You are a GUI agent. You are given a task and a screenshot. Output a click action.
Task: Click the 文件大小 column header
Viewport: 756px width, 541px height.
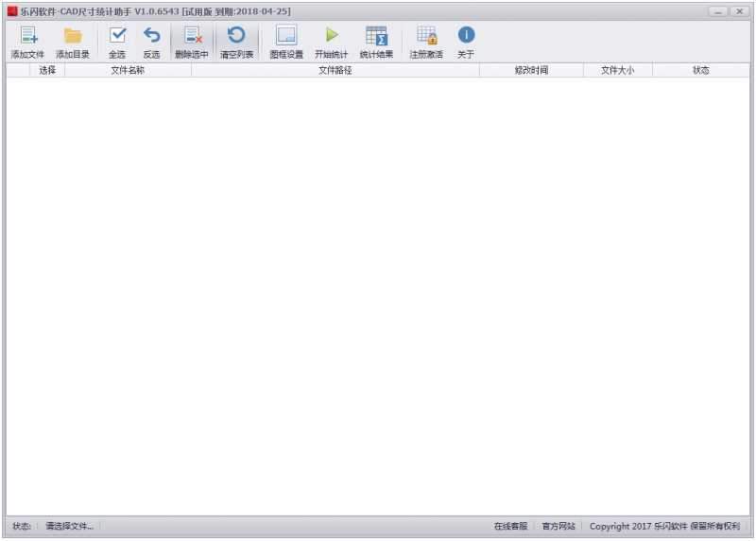coord(617,71)
